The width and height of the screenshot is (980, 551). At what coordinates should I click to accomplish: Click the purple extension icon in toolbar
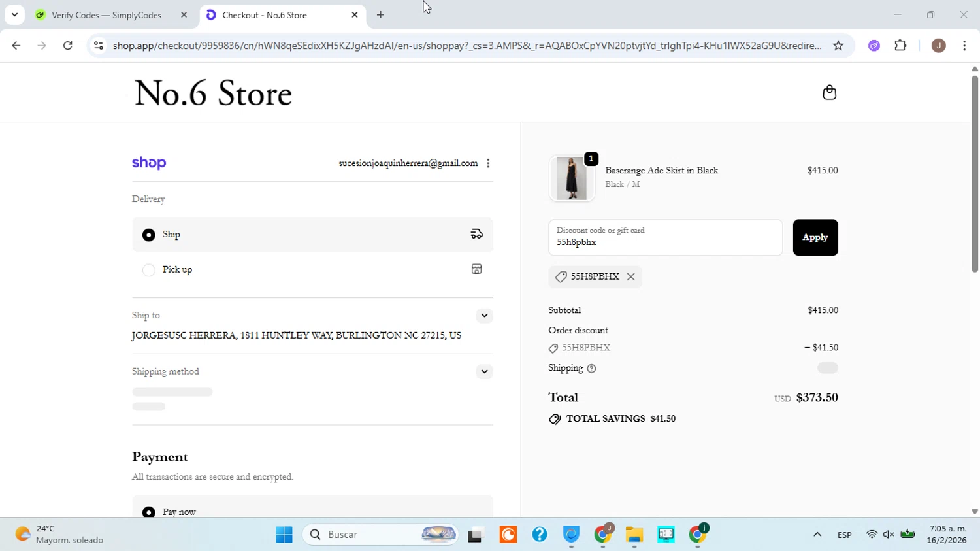874,46
